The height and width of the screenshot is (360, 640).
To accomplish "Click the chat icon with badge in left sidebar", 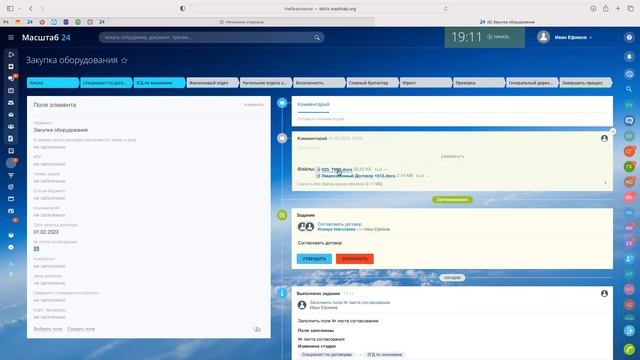I will [x=11, y=78].
